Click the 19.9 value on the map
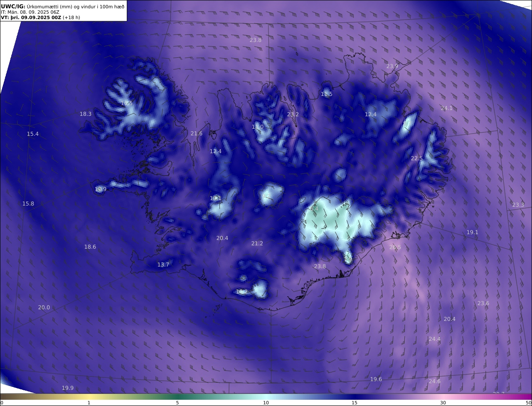 [x=68, y=388]
